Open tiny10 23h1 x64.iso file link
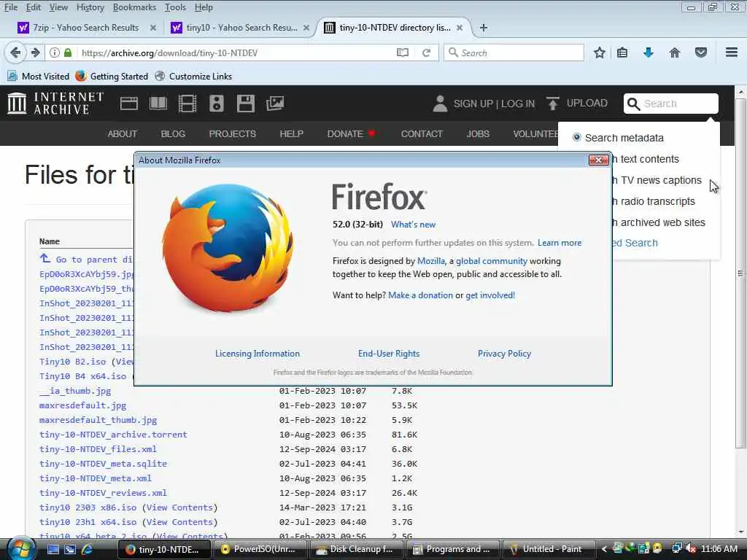 (88, 522)
